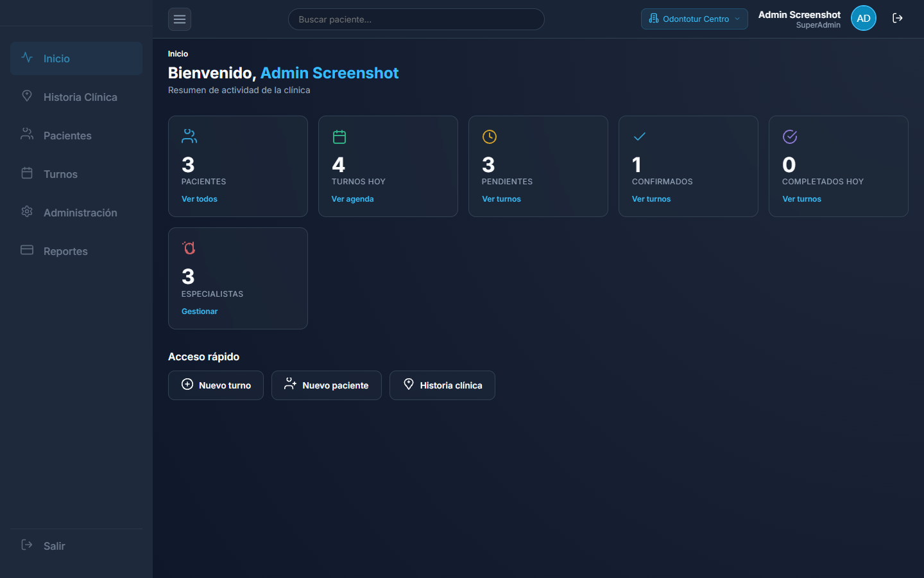Click Ver turnos under Completados Hoy

pyautogui.click(x=801, y=199)
